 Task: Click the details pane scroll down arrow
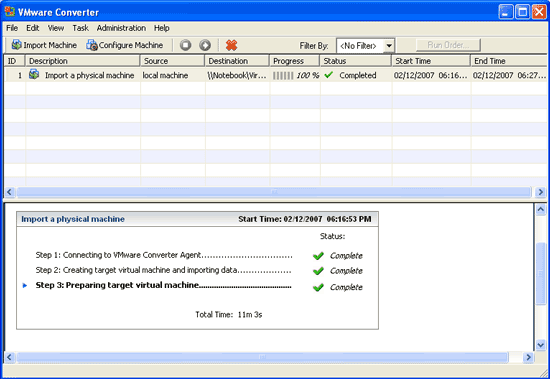(541, 345)
